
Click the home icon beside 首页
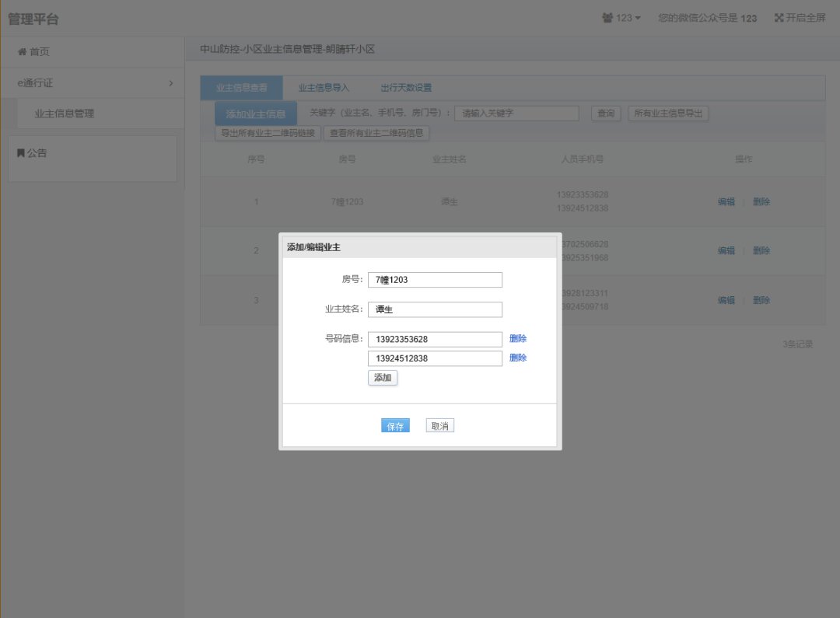click(23, 52)
